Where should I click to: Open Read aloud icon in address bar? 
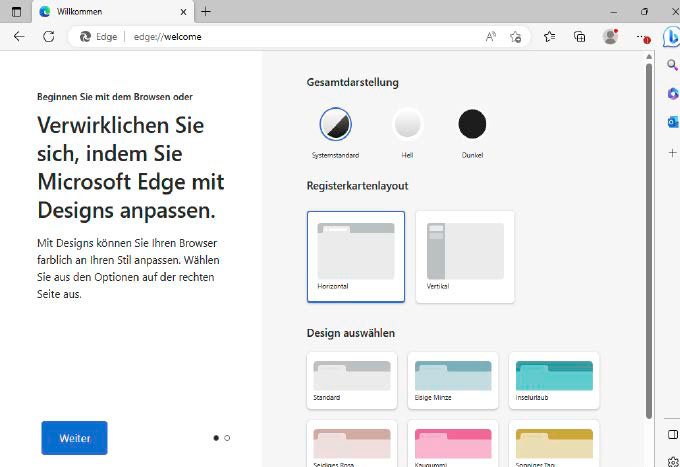point(490,37)
